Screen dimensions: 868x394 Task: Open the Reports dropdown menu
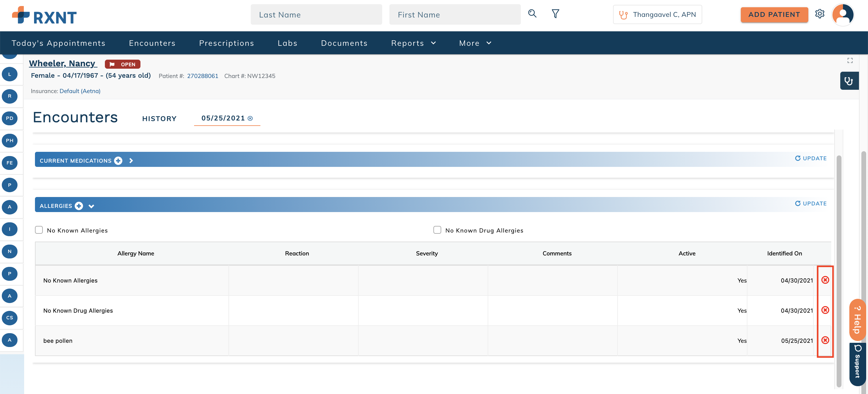[x=413, y=43]
